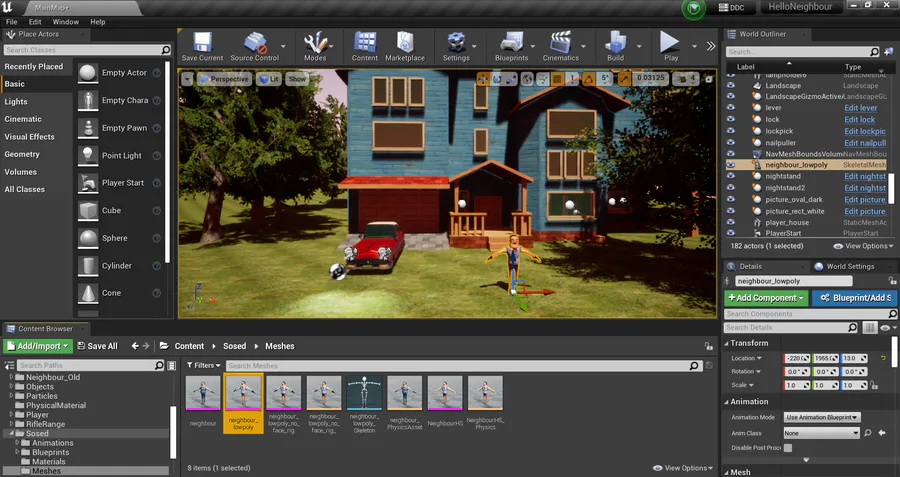Click the translate gizmo viewport icon
The height and width of the screenshot is (477, 900).
coord(483,79)
